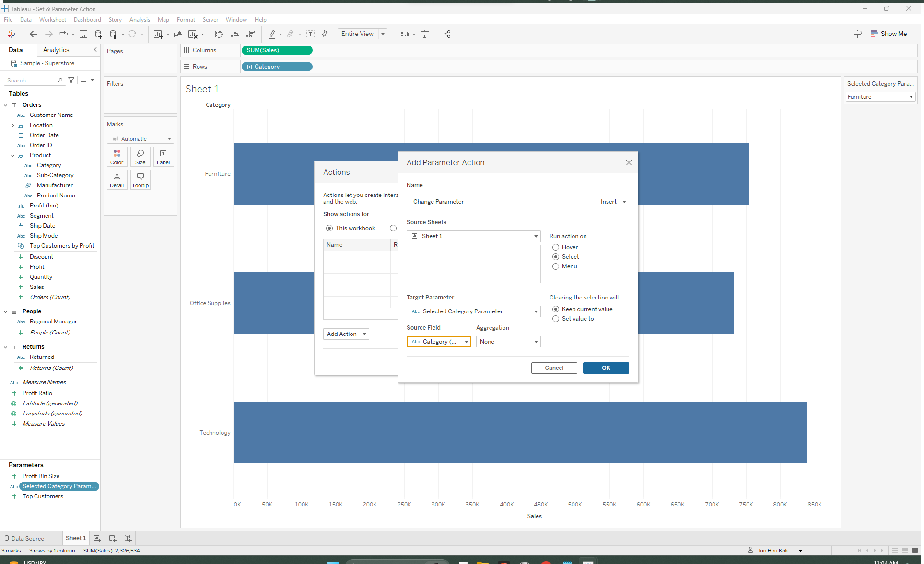The image size is (924, 564).
Task: Click the Technology bar in the chart
Action: tap(520, 433)
